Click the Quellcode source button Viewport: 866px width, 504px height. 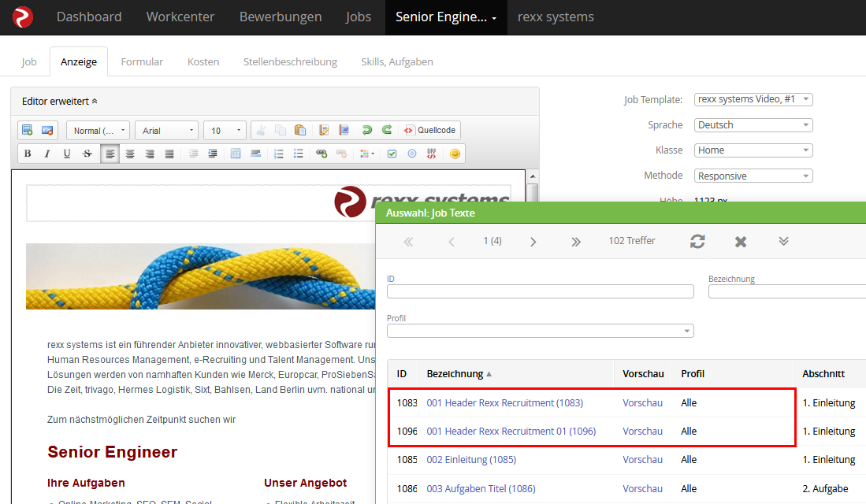(x=430, y=130)
